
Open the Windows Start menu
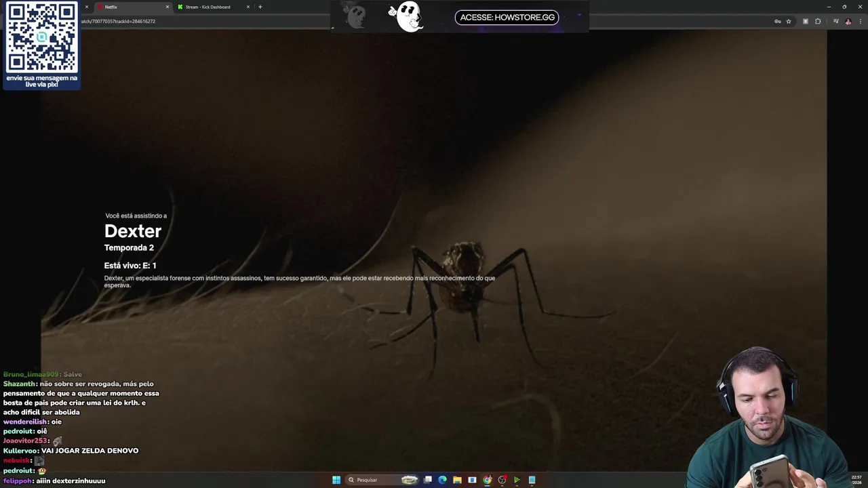[x=336, y=480]
